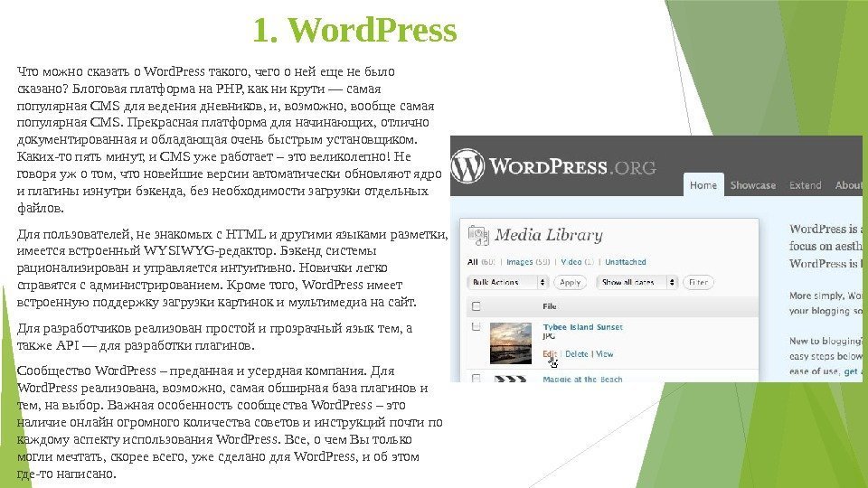Viewport: 868px width, 488px height.
Task: Open the Home tab
Action: pos(703,184)
